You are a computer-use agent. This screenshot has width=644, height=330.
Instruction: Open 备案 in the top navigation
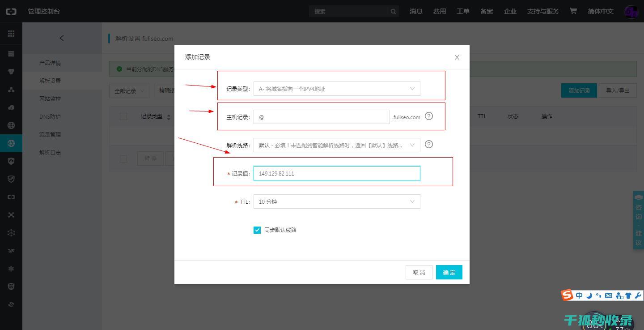click(x=487, y=11)
